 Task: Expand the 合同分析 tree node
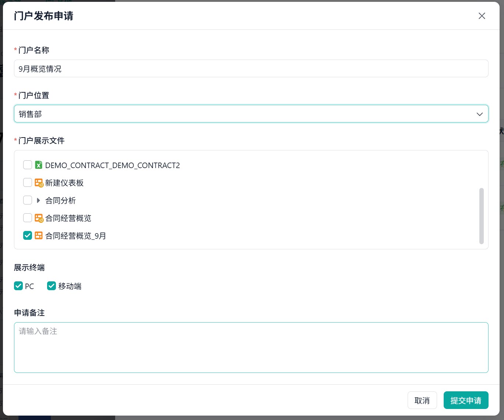click(x=38, y=200)
